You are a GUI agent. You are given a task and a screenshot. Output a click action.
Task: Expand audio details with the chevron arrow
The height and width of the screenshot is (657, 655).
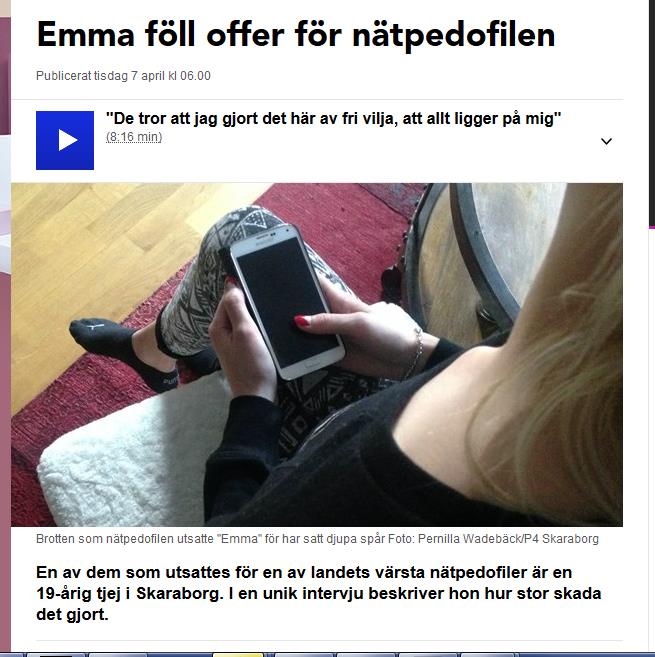tap(606, 141)
